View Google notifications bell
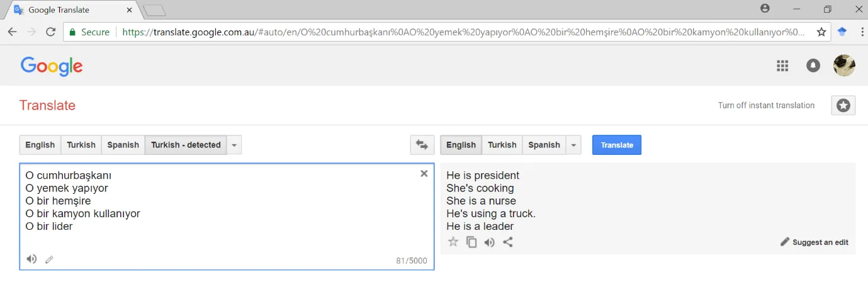This screenshot has width=868, height=284. 813,65
